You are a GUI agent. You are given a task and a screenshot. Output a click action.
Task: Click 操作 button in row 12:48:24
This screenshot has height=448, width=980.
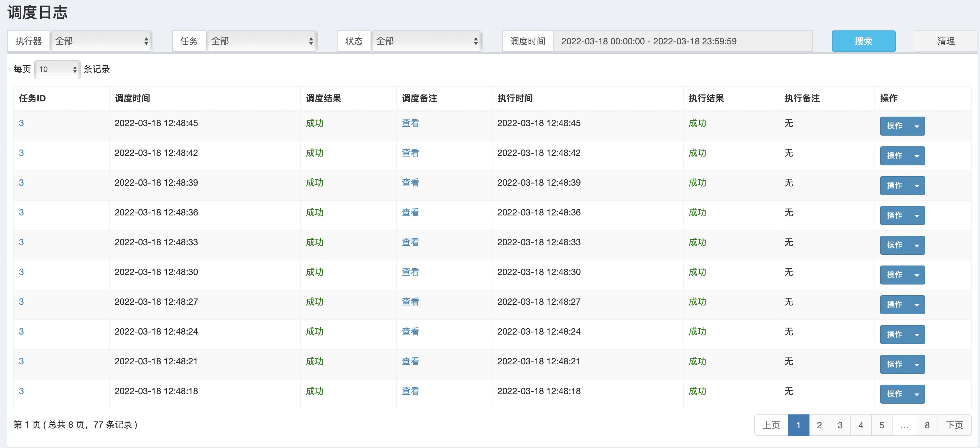pyautogui.click(x=894, y=335)
